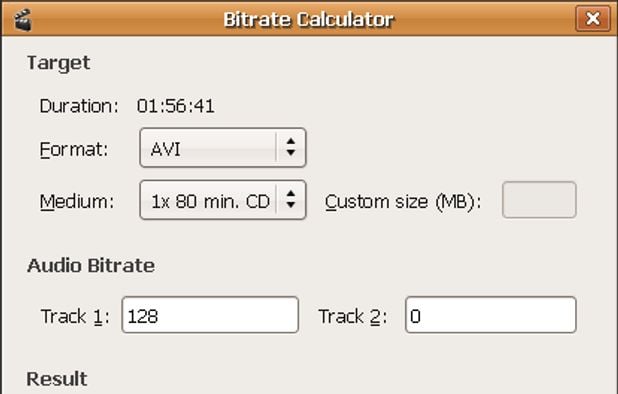Click into the Track 1 bitrate field
The width and height of the screenshot is (618, 394).
(210, 315)
